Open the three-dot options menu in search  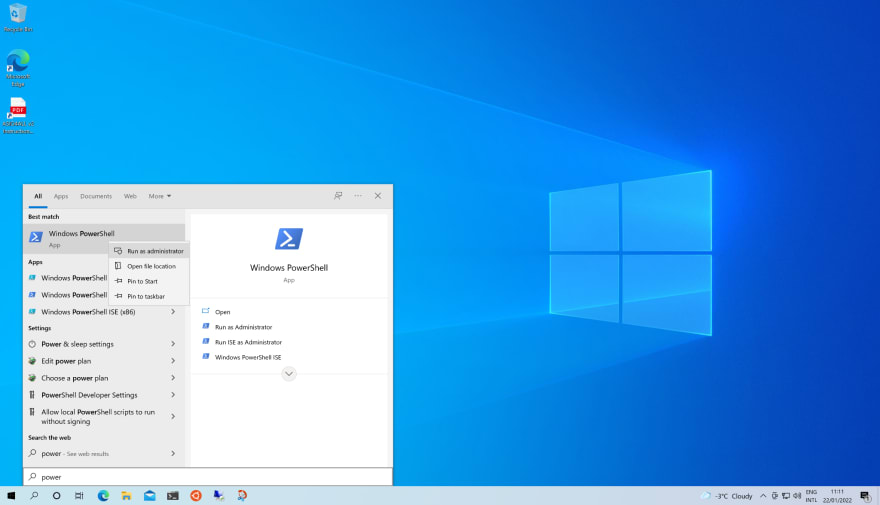click(358, 196)
